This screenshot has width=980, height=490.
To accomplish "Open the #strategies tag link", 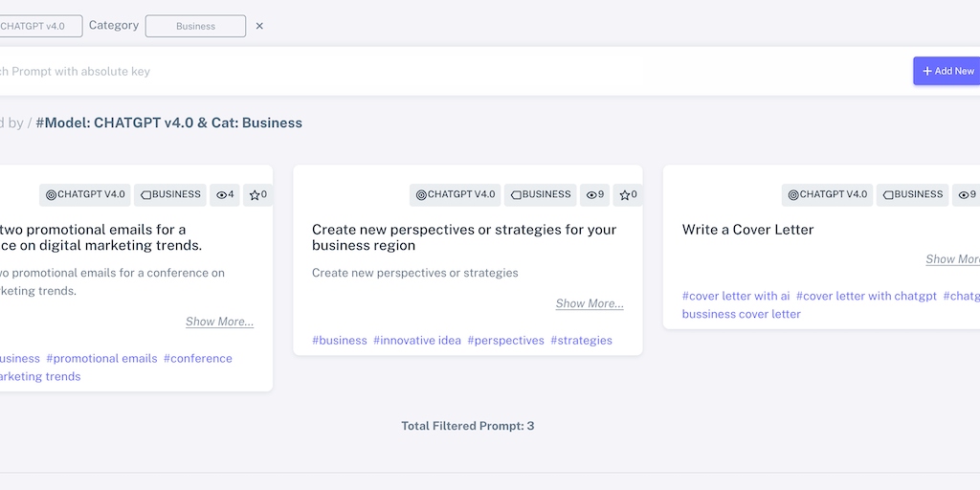I will (x=581, y=340).
